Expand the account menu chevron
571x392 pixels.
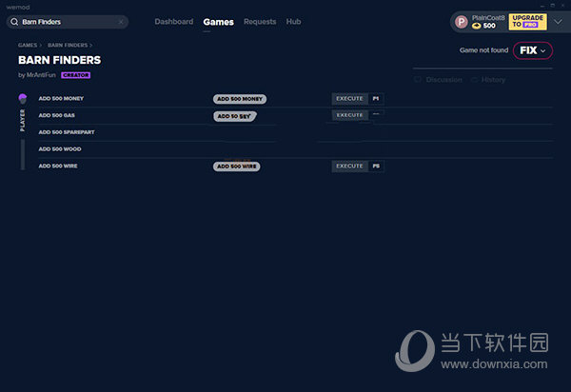(x=558, y=22)
